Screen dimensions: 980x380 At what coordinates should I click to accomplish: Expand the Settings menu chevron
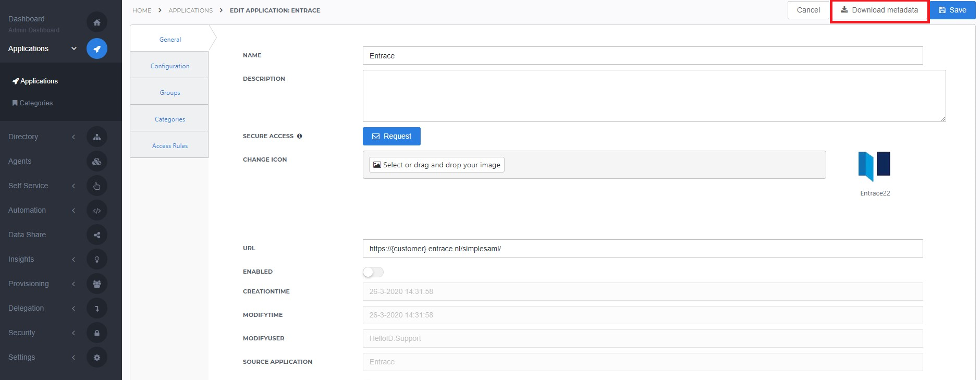(73, 358)
